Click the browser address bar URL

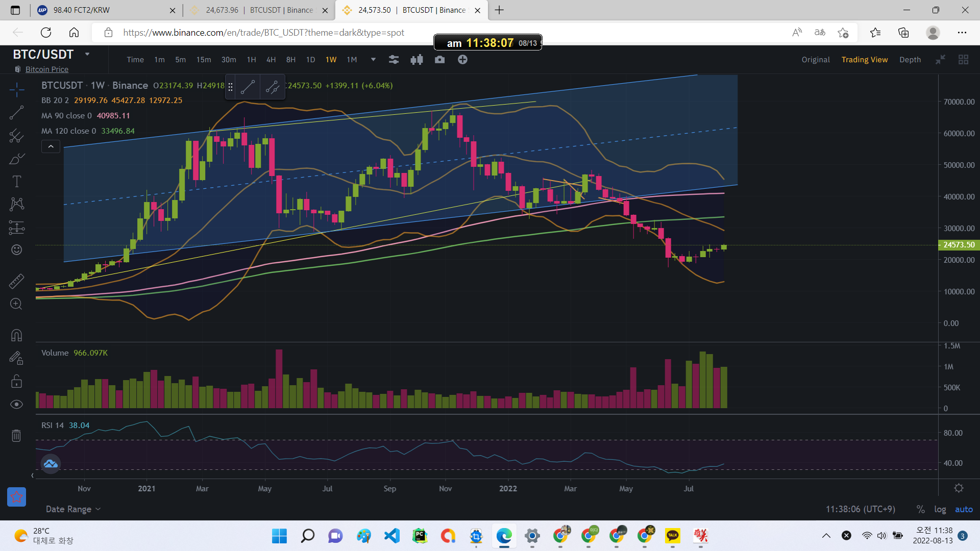point(263,33)
